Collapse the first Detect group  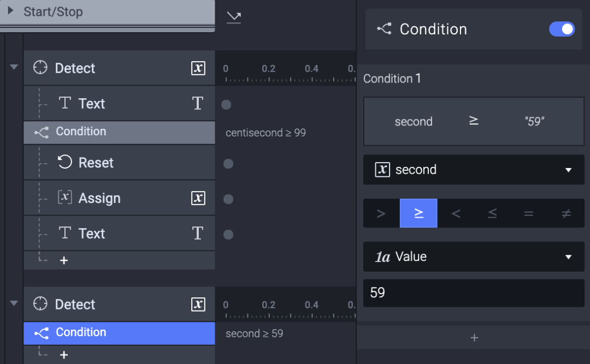(14, 67)
